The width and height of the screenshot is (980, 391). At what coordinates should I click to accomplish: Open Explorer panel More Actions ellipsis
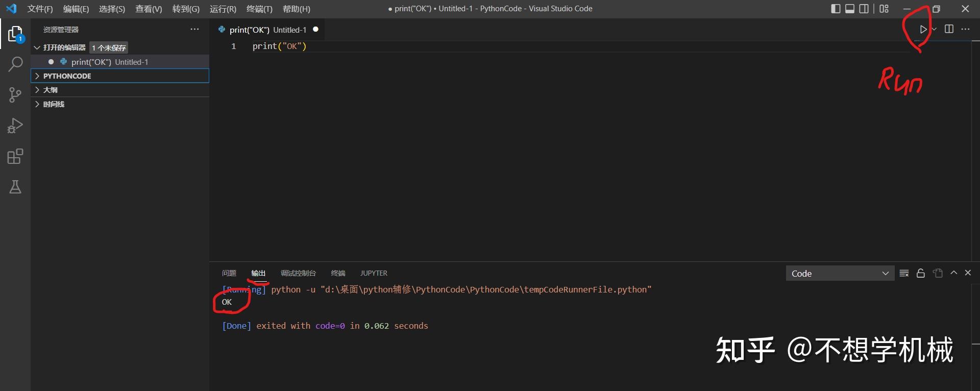point(194,29)
